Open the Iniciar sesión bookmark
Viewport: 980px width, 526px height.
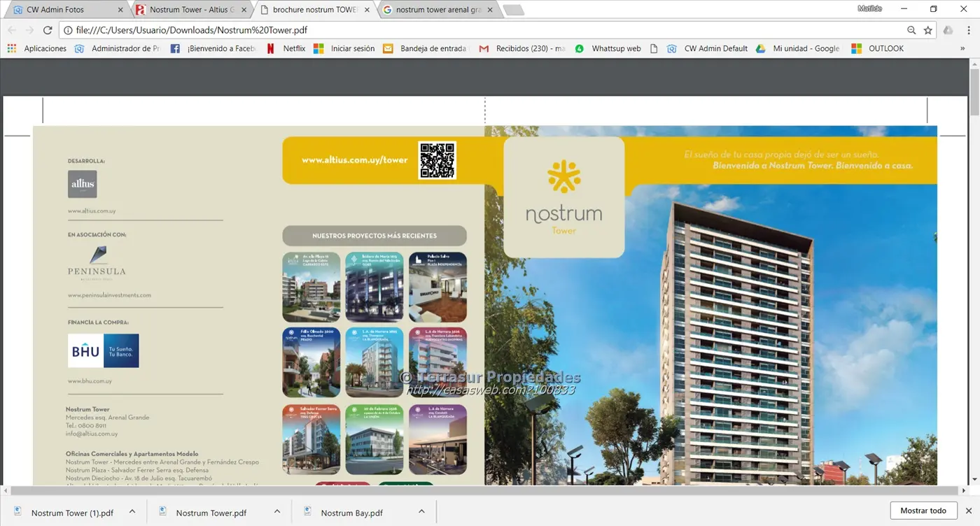344,48
